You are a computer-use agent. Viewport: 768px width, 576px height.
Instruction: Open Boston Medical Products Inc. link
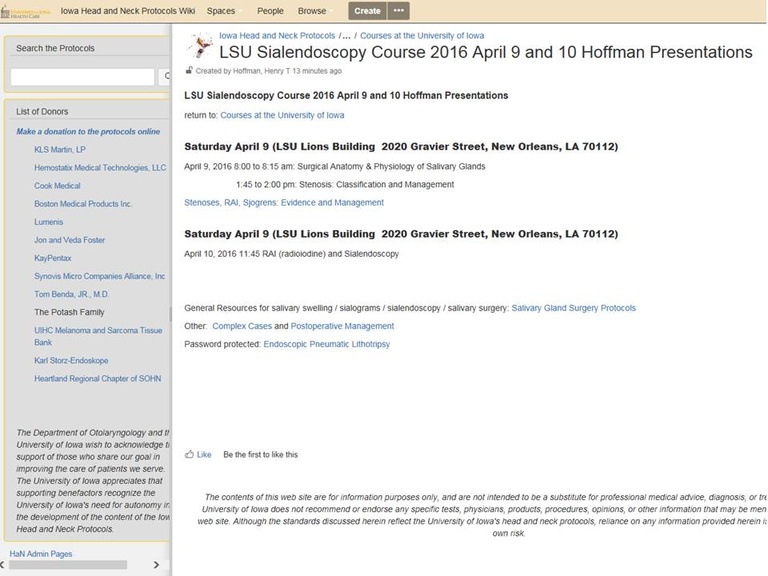tap(83, 204)
